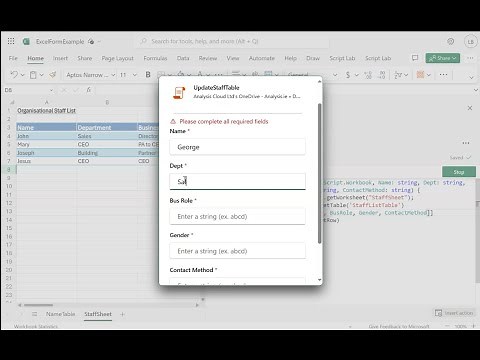The image size is (480, 360).
Task: Click the green Share button
Action: pos(443,58)
